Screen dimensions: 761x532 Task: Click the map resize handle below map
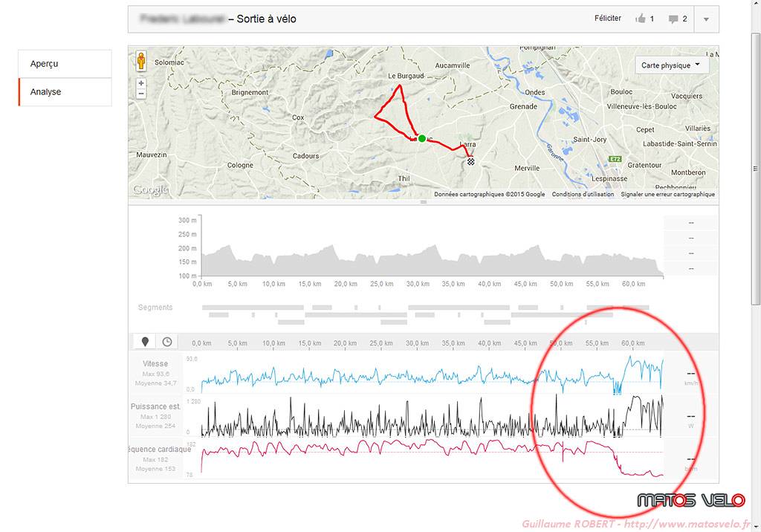tap(423, 202)
